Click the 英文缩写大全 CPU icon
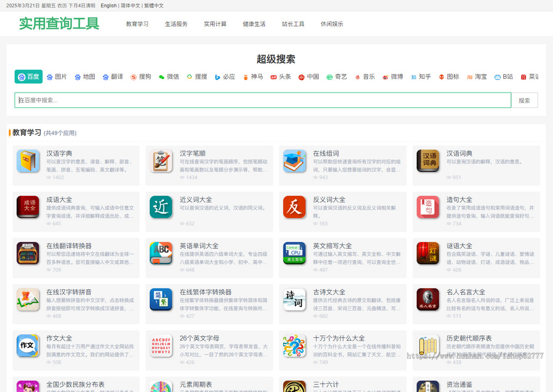 [x=295, y=253]
